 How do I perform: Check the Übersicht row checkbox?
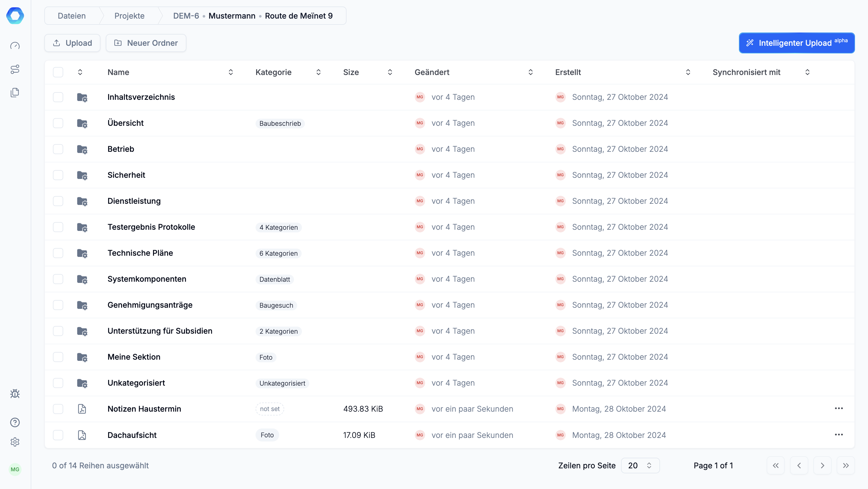(58, 123)
